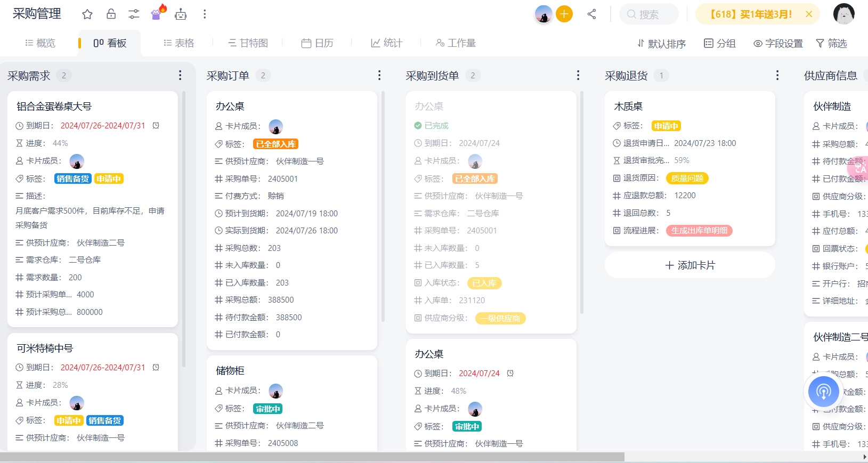Image resolution: width=868 pixels, height=463 pixels.
Task: Click member avatar on 采购订单 办公桌 card
Action: (x=276, y=126)
